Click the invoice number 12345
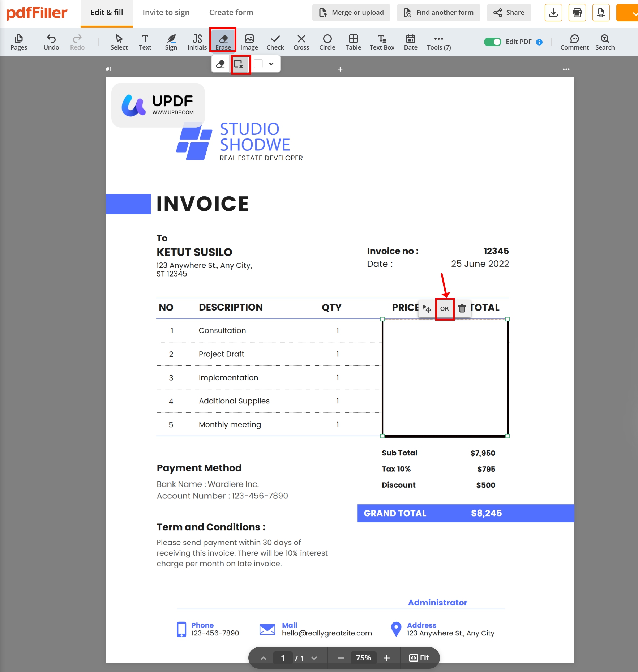The height and width of the screenshot is (672, 638). click(x=496, y=251)
